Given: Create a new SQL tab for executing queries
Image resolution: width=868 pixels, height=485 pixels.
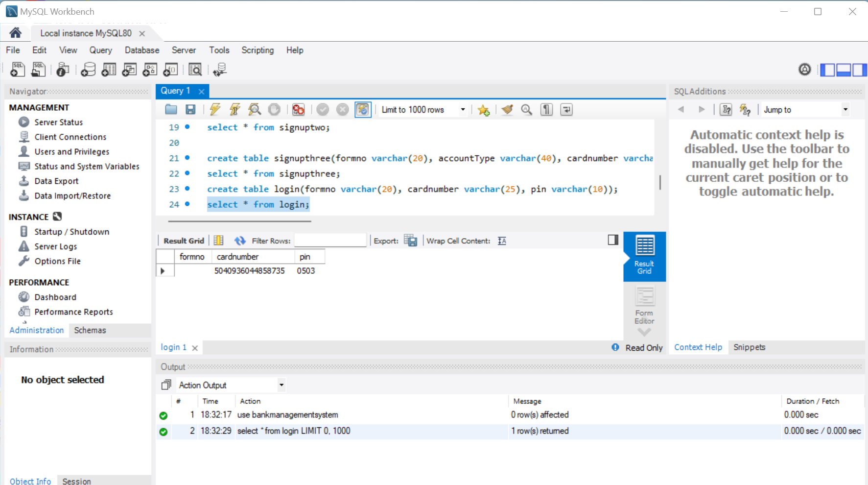Looking at the screenshot, I should tap(17, 69).
